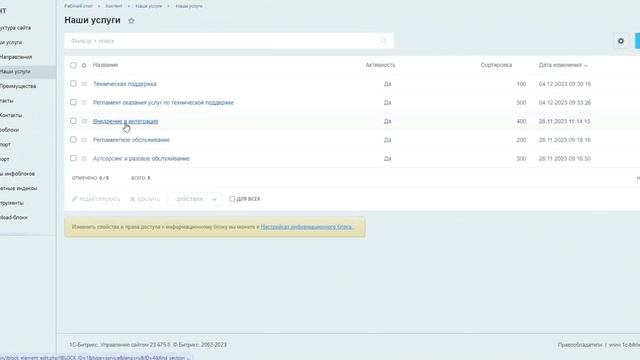Click sort value 100 in Техническая поддержка row
The height and width of the screenshot is (360, 640).
(x=521, y=84)
